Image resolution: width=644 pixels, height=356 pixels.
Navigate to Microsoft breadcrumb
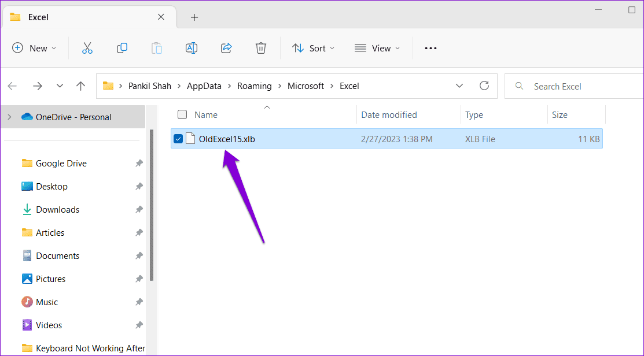pos(306,86)
